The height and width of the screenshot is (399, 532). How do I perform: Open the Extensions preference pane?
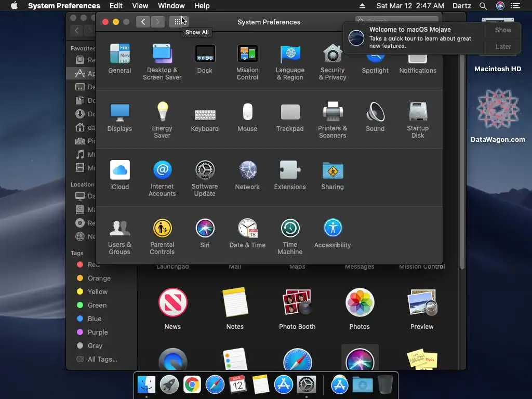(290, 175)
